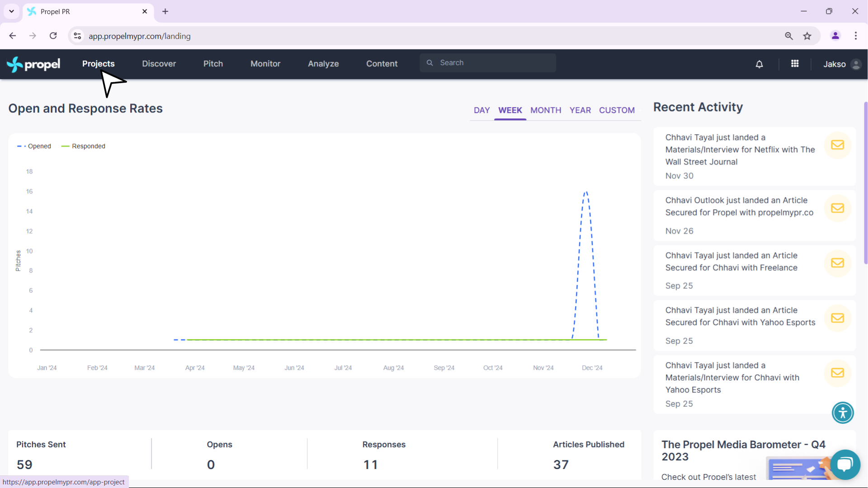Click mail icon on Article Secured Yahoo Esports card

click(x=838, y=318)
